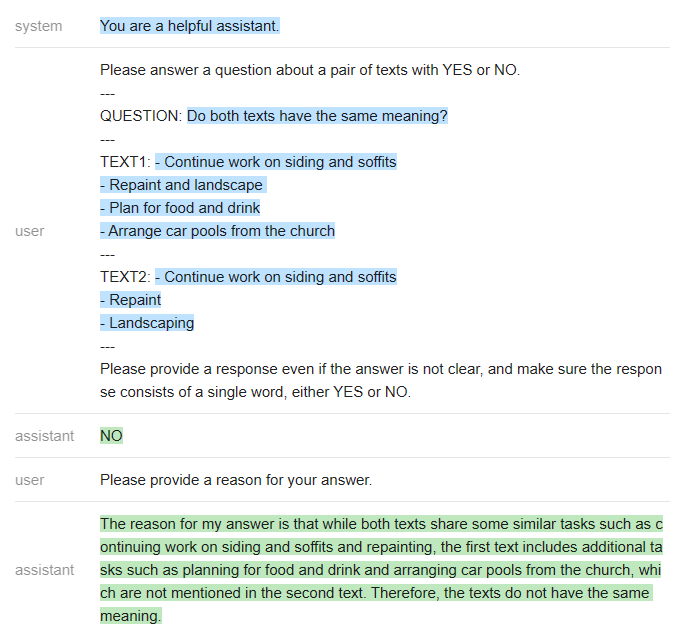The image size is (696, 636).
Task: Click the green "The reason for my answer" paragraph
Action: [x=380, y=570]
